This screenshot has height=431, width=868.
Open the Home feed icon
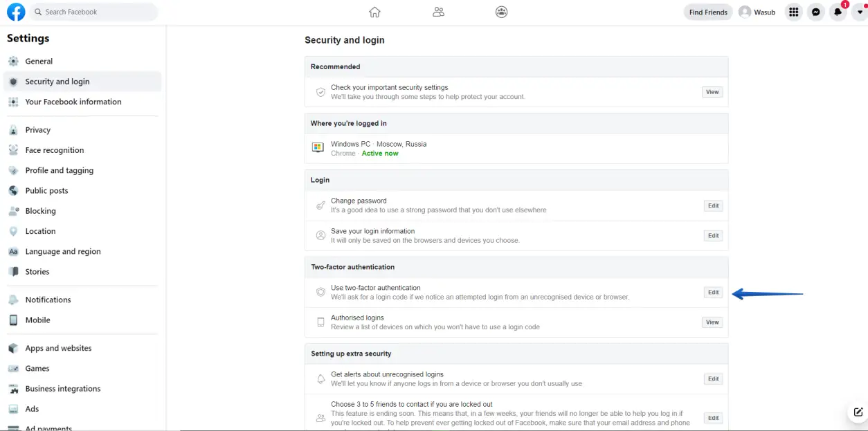pyautogui.click(x=374, y=12)
